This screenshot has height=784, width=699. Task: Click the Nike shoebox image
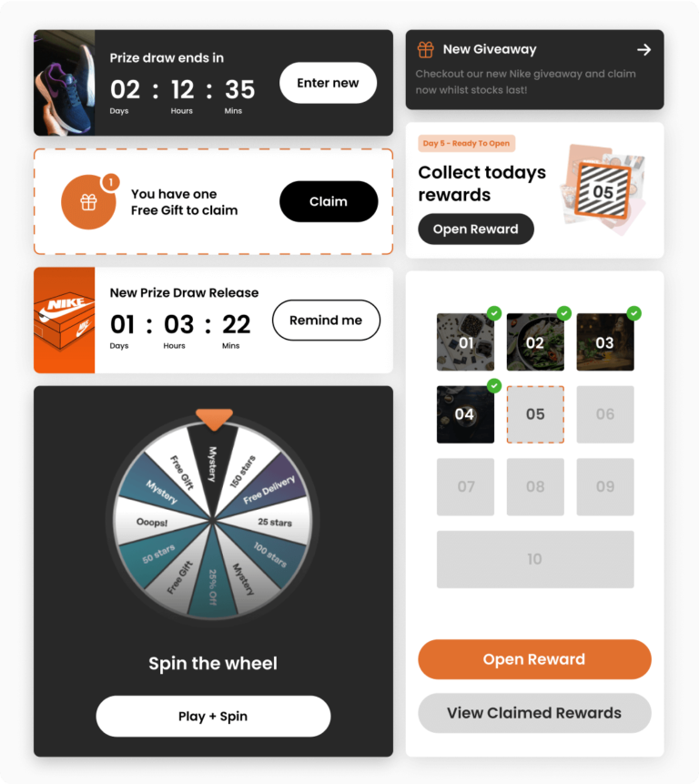click(64, 320)
